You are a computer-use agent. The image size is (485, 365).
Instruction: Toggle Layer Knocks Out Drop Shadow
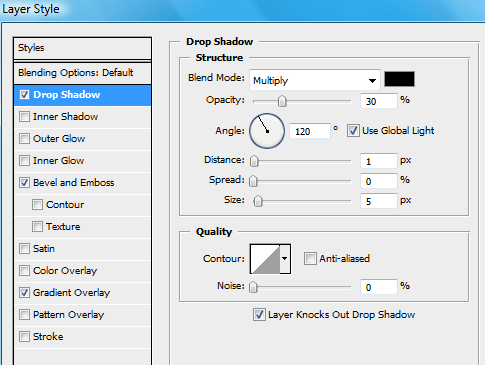[x=259, y=315]
